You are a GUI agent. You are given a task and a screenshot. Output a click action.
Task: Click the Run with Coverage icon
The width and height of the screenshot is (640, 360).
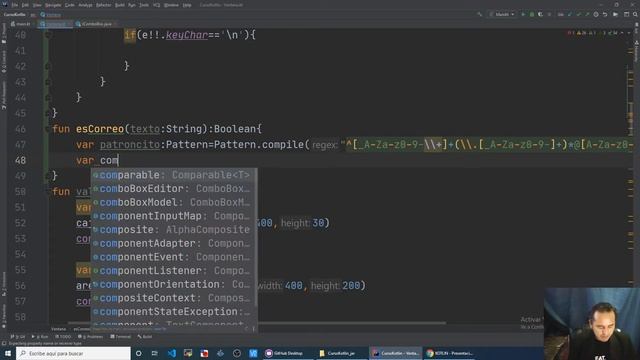coord(540,14)
